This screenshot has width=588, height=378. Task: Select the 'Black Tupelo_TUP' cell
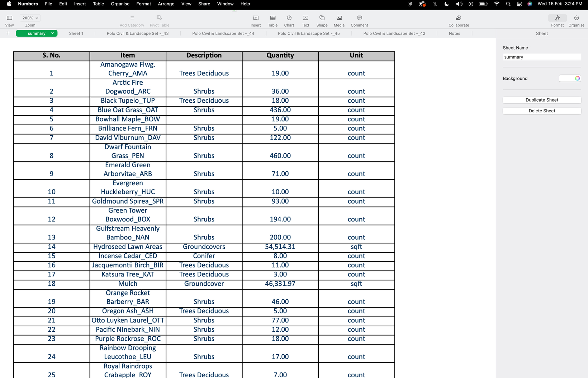(x=128, y=101)
